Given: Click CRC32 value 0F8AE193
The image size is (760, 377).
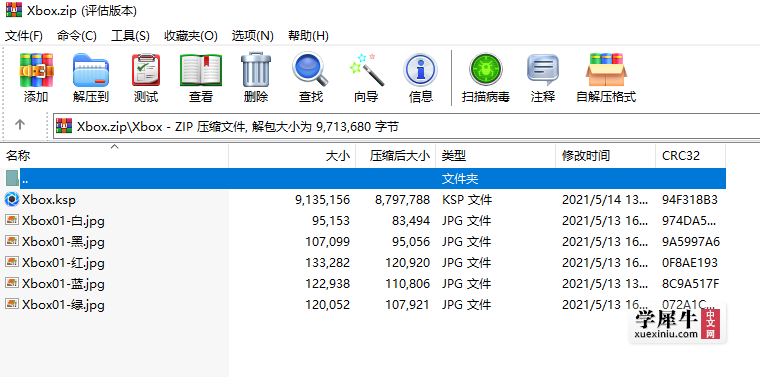Looking at the screenshot, I should [690, 263].
